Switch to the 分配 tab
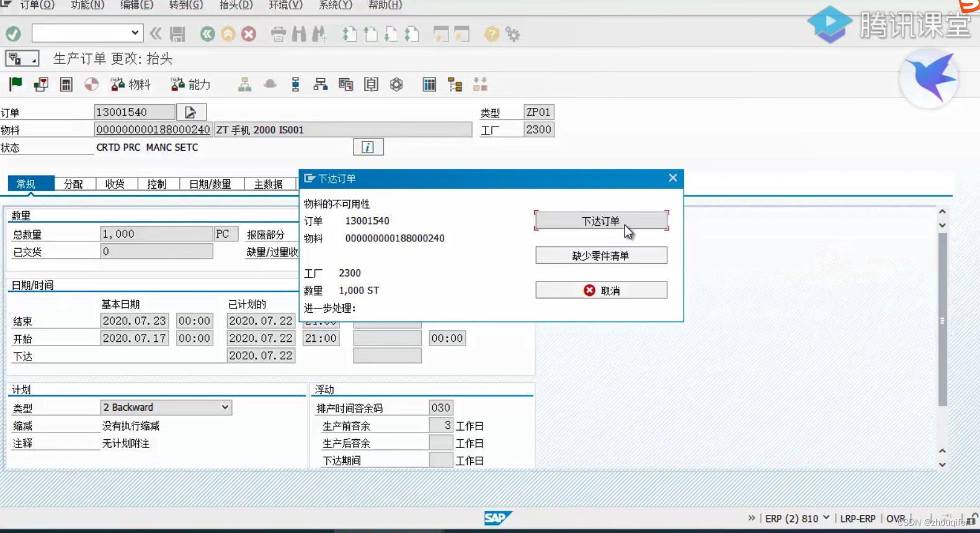 (74, 184)
